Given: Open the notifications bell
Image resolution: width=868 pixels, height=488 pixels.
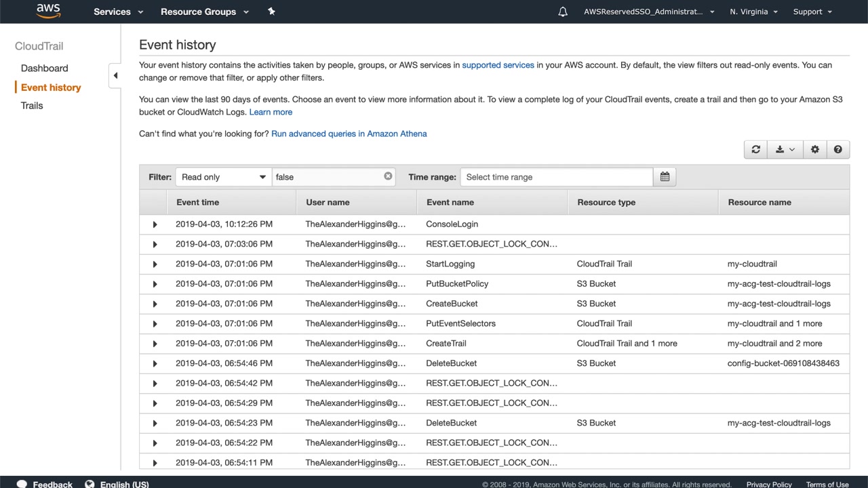Looking at the screenshot, I should click(563, 12).
